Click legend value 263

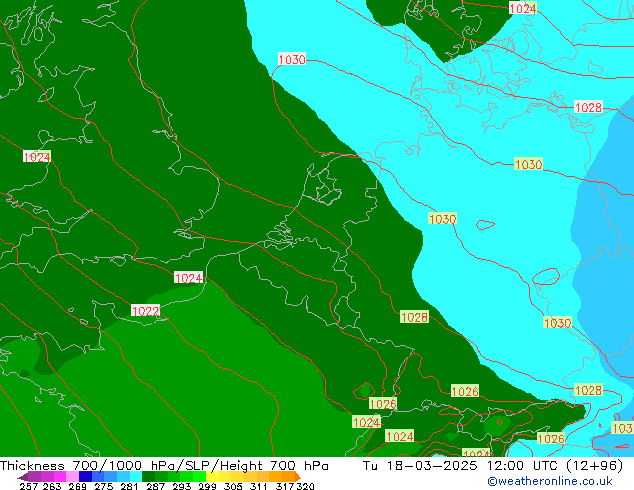pos(52,486)
